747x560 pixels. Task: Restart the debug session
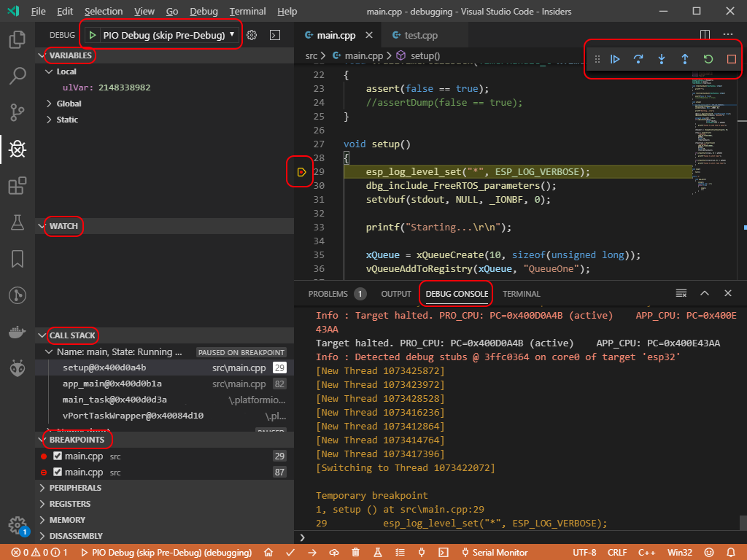pos(708,59)
